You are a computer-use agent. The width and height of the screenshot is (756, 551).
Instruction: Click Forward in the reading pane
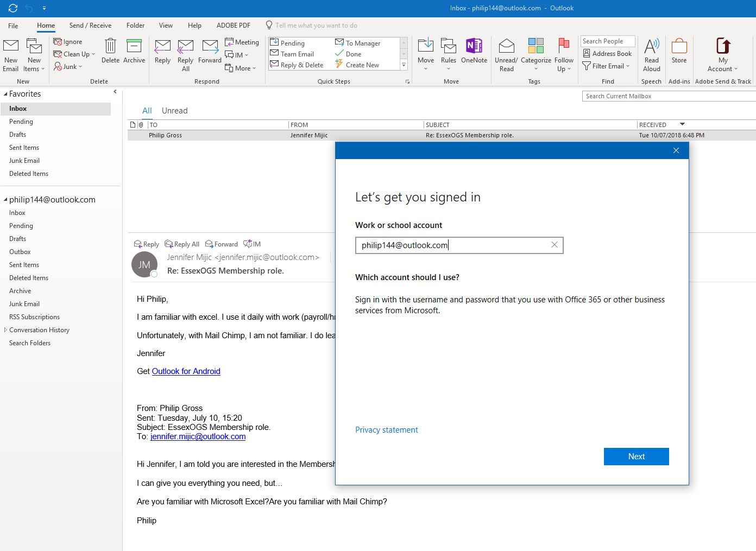tap(222, 244)
